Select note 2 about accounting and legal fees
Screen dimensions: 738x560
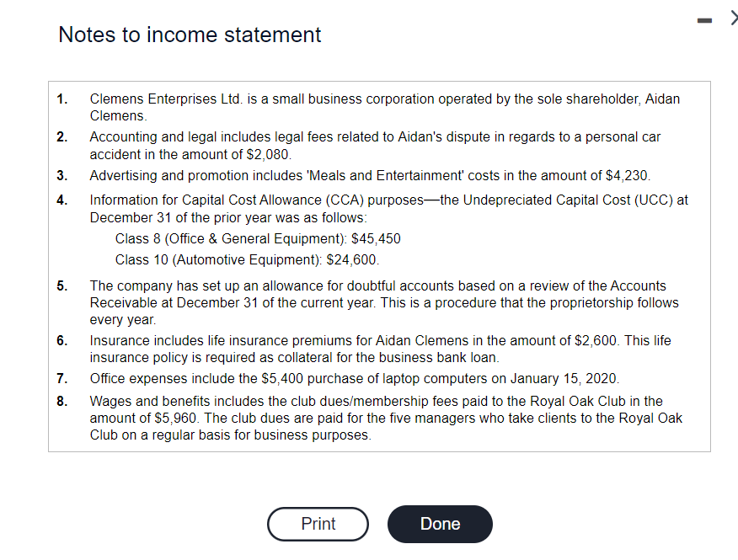pyautogui.click(x=374, y=145)
